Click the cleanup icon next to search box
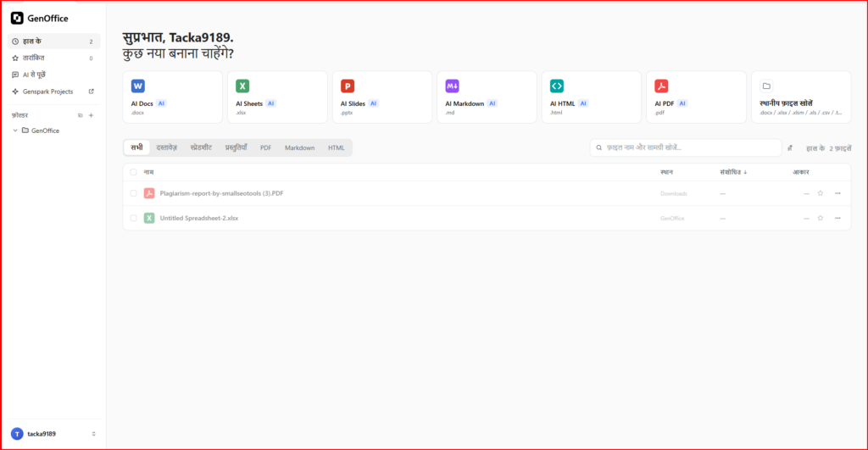Viewport: 868px width, 450px height. click(790, 147)
